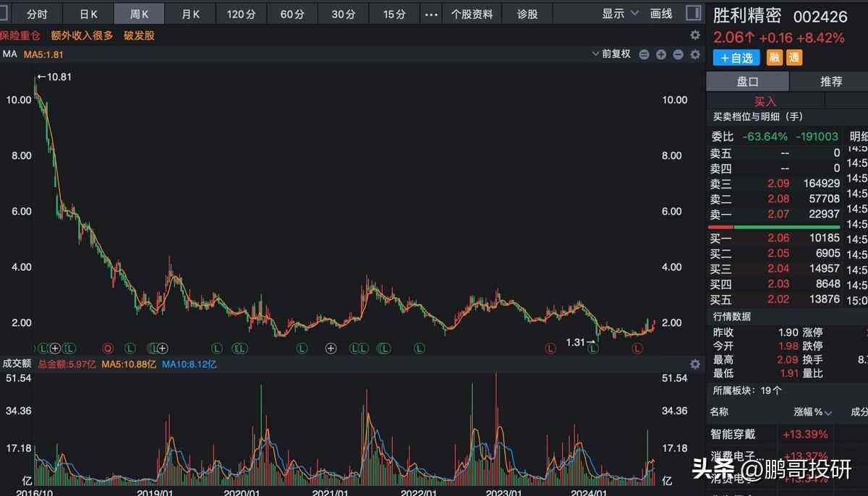Click the 融 margin trading badge

[x=775, y=58]
